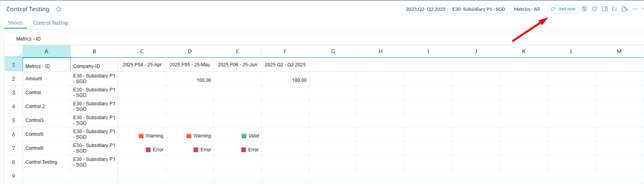Open the three-dots more options menu
Viewport: 644px width, 184px height.
tap(634, 9)
